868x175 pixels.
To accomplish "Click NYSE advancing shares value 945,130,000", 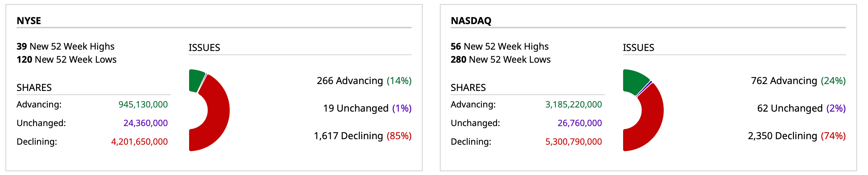I will (143, 104).
